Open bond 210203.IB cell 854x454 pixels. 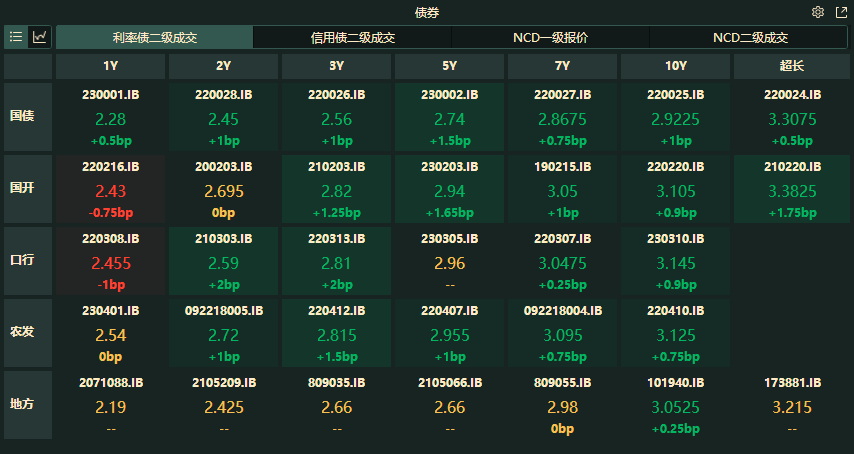click(337, 188)
